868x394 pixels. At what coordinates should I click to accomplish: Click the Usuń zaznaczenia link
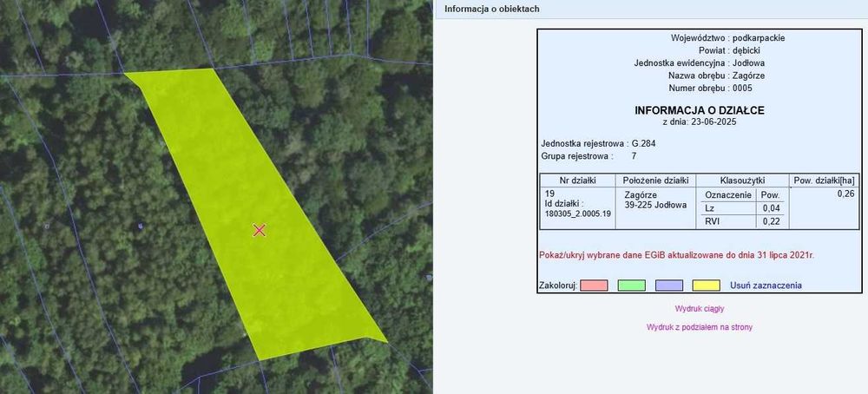[766, 286]
